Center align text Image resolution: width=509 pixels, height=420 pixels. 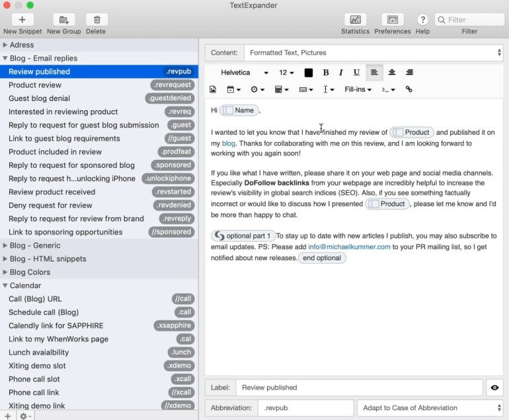tap(392, 73)
